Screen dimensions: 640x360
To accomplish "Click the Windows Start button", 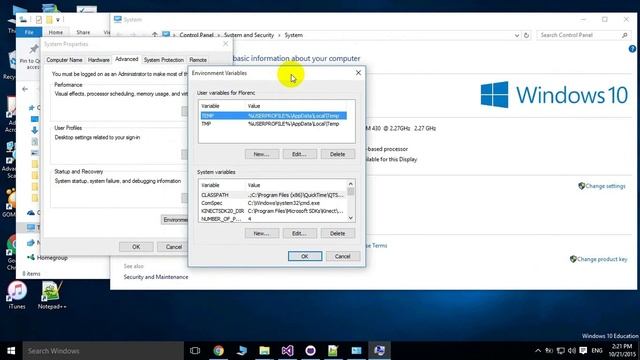I will pyautogui.click(x=11, y=351).
